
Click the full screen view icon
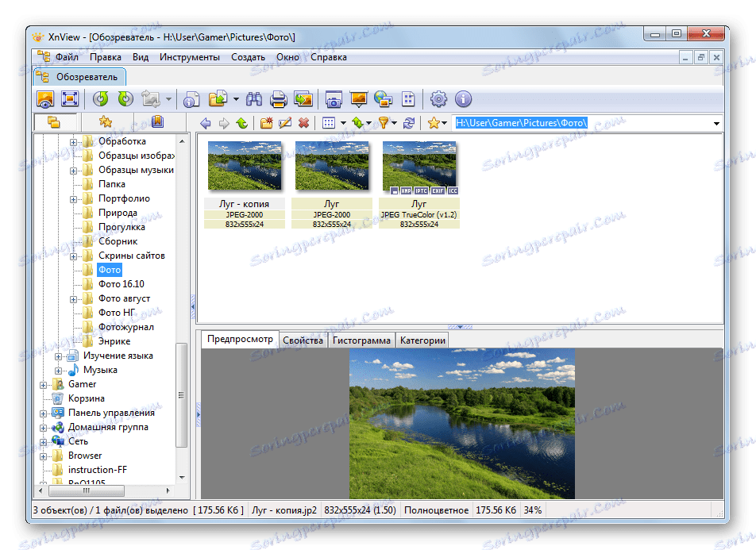pyautogui.click(x=69, y=99)
